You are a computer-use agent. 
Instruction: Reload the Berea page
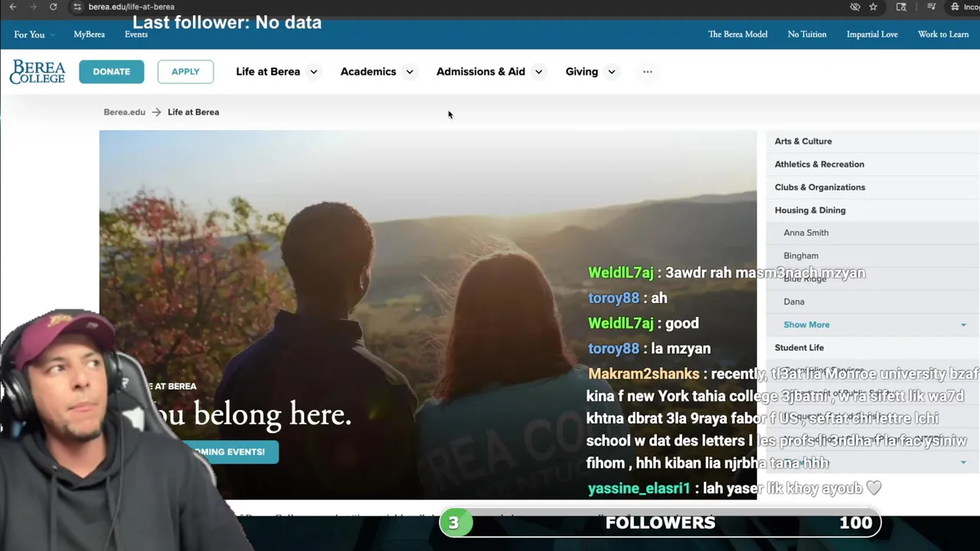pos(53,7)
